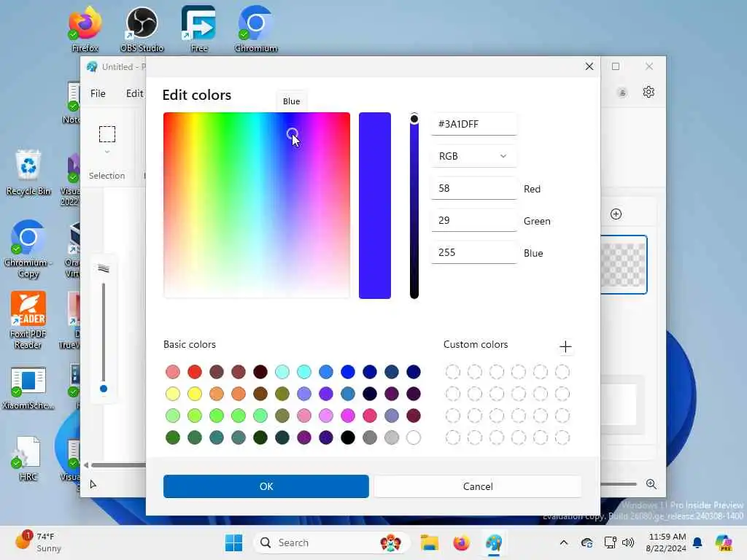Image resolution: width=747 pixels, height=560 pixels.
Task: Open the XiaomiSche... desktop icon
Action: (x=28, y=388)
